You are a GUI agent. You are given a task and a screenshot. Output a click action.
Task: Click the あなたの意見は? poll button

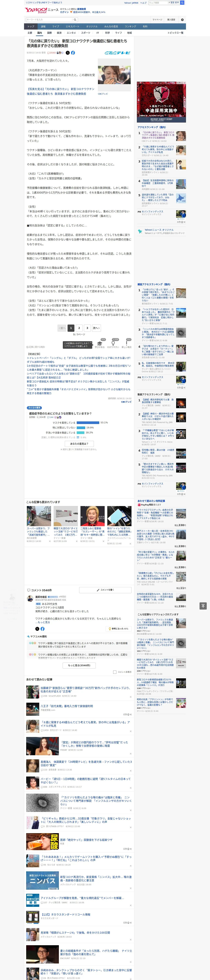tap(79, 444)
